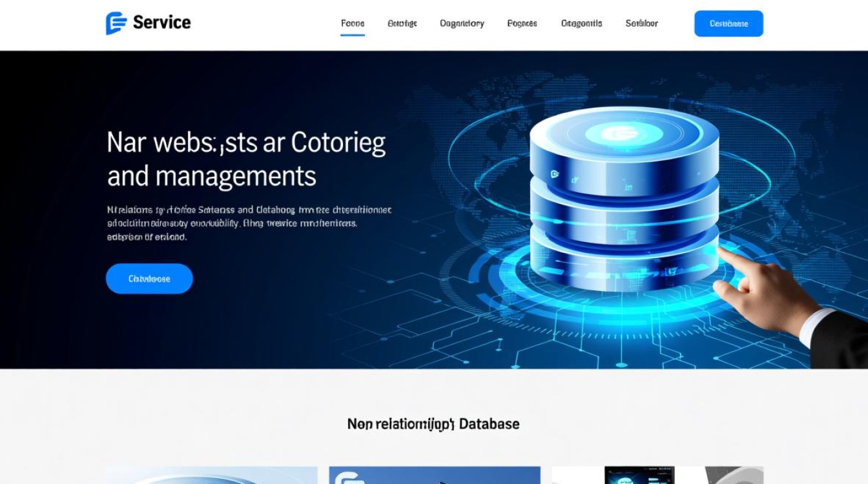This screenshot has height=484, width=868.
Task: Select the last navigation item before the button
Action: pyautogui.click(x=641, y=23)
